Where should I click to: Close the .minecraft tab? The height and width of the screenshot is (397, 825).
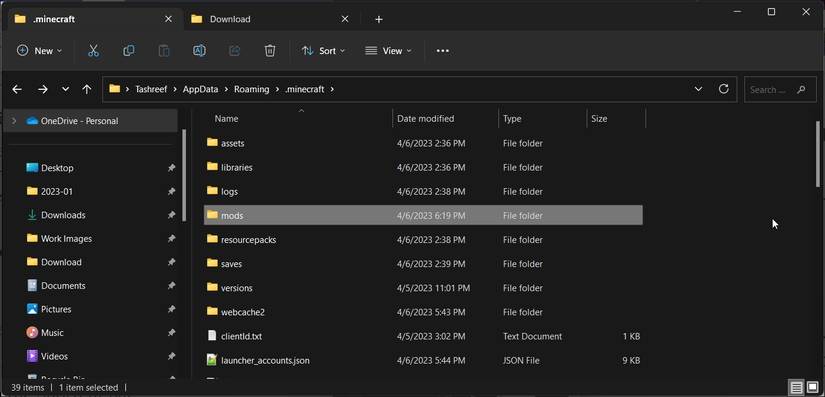click(168, 19)
